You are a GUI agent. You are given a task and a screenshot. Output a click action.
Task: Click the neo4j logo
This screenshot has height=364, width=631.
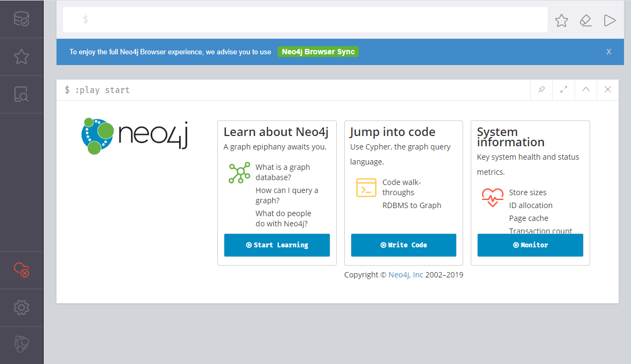(x=134, y=136)
